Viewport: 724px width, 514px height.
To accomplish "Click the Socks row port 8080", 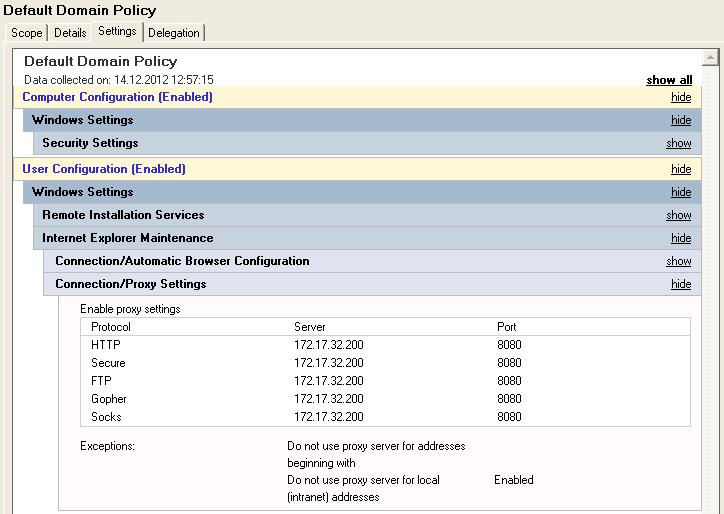I will click(x=509, y=417).
